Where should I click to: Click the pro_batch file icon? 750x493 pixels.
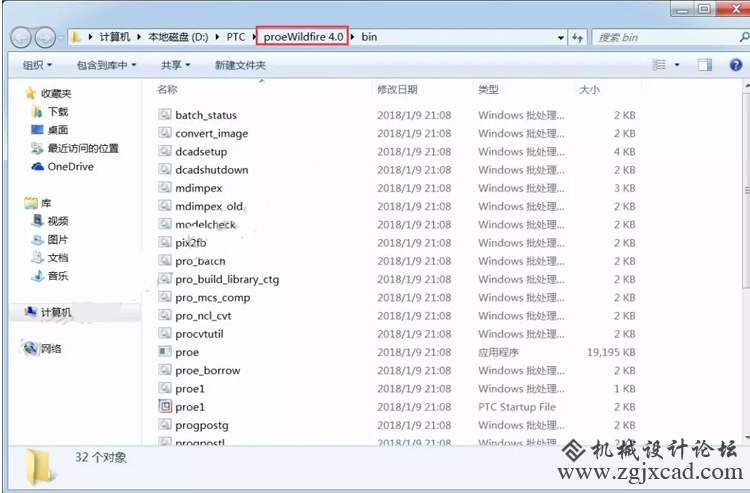165,260
